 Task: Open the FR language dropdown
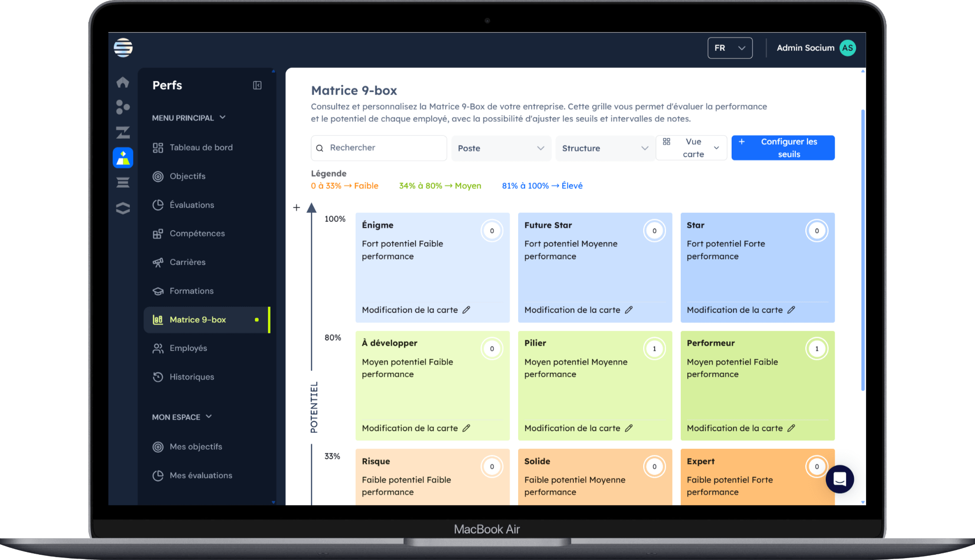[730, 48]
